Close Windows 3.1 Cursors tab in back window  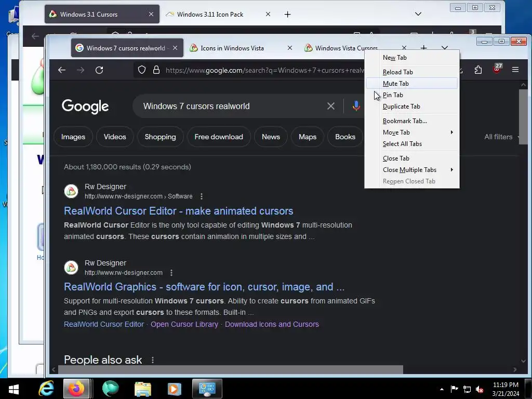pyautogui.click(x=151, y=14)
